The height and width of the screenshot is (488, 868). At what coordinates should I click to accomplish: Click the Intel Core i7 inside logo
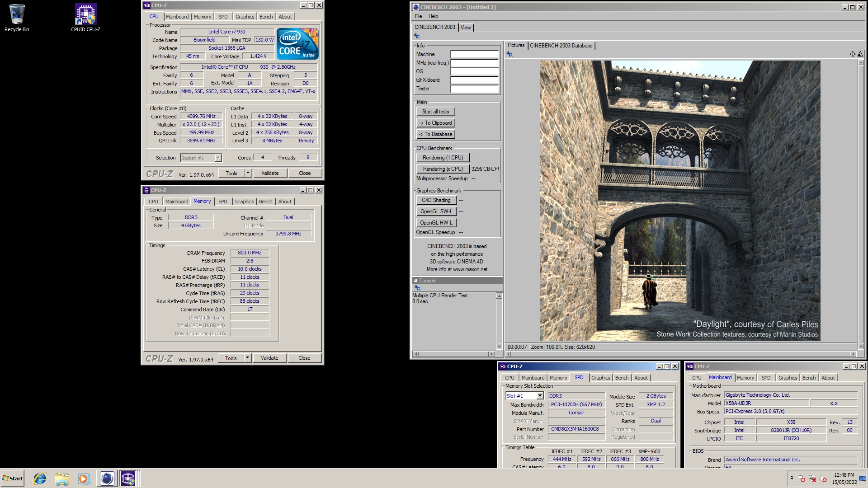pyautogui.click(x=297, y=44)
